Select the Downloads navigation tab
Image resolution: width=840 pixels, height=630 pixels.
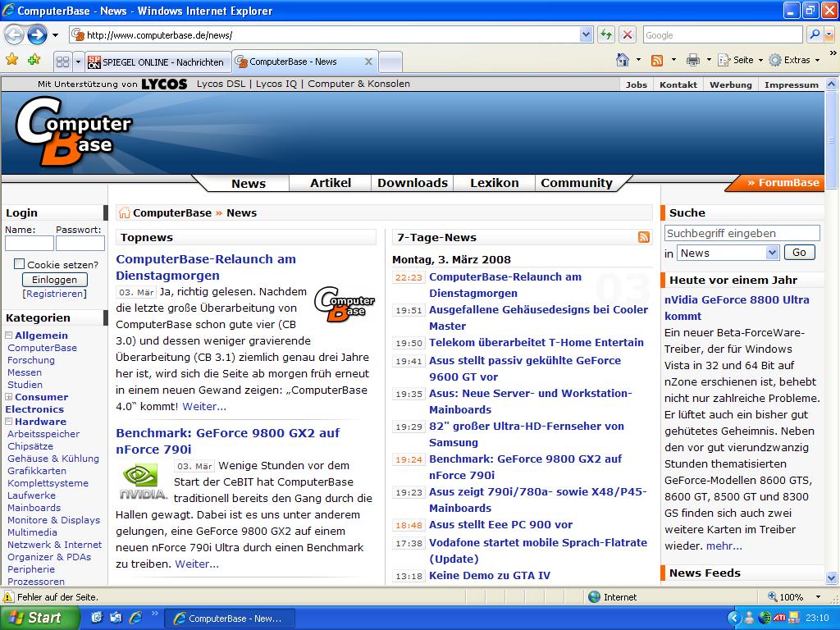point(413,183)
